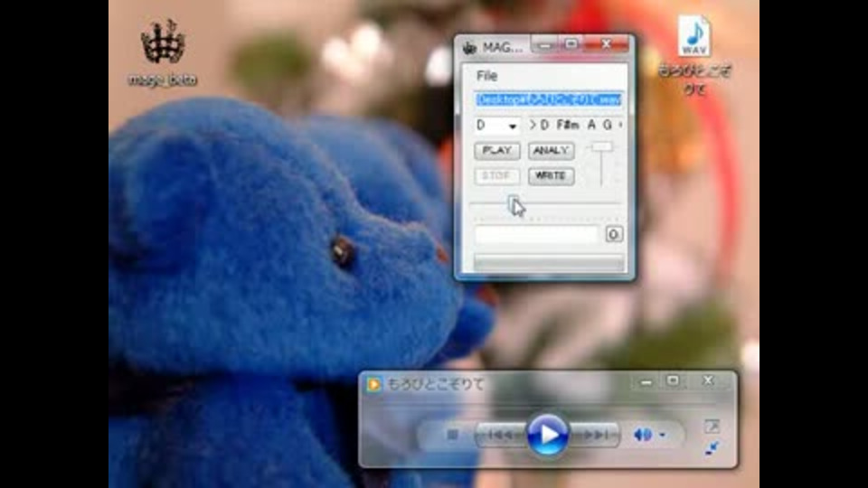This screenshot has height=488, width=868.
Task: Click the WRITE button
Action: 551,176
